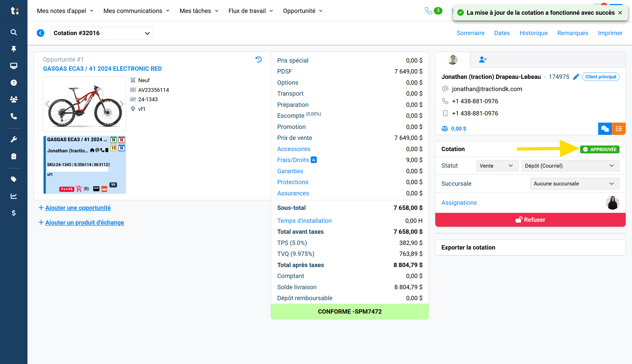Open the help question mark icon
The height and width of the screenshot is (364, 632).
[x=14, y=83]
